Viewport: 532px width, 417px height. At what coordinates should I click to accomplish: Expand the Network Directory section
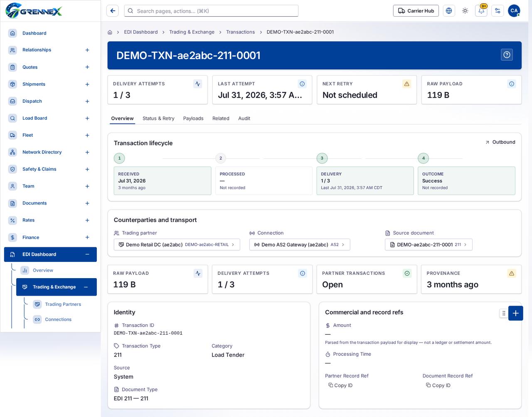point(87,152)
